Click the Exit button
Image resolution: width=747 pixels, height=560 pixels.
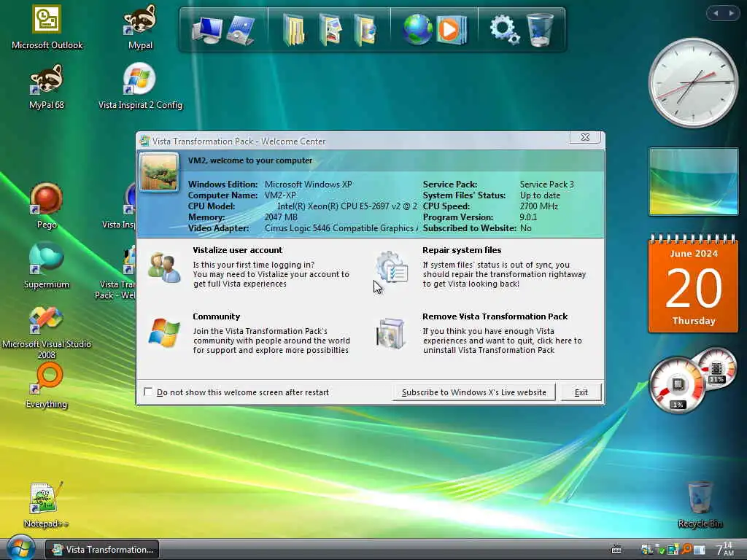[x=581, y=392]
